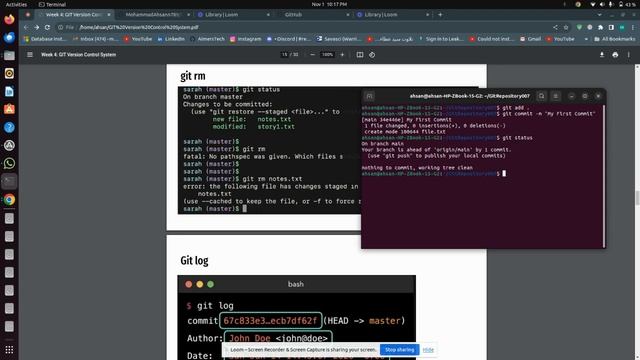Zoom in on the PDF
This screenshot has height=360, width=640.
pyautogui.click(x=342, y=54)
